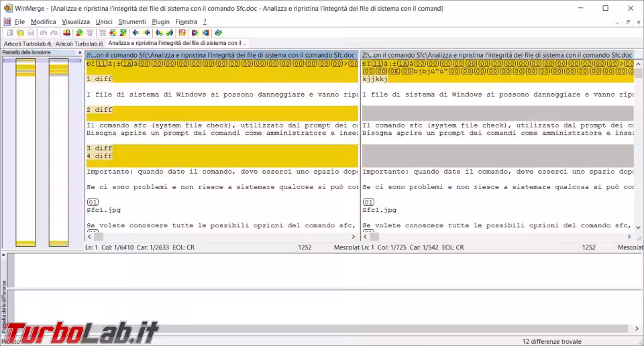The width and height of the screenshot is (644, 346).
Task: Click the left pane horizontal scrollbar
Action: pos(221,236)
